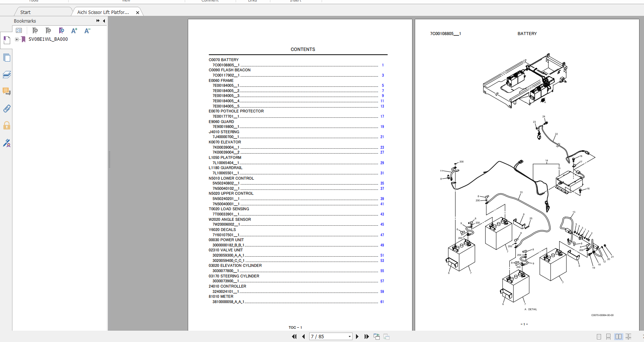The image size is (644, 342).
Task: Follow the page 49 link for Power Unit
Action: point(382,245)
